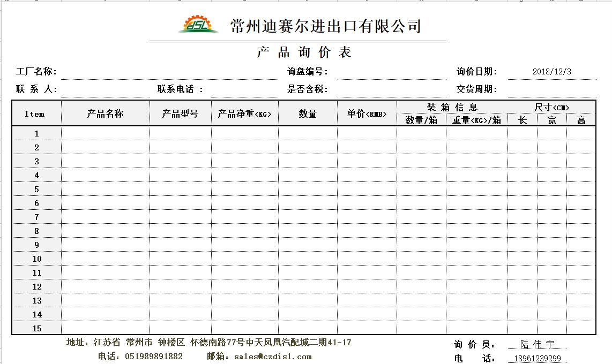Click the 装箱信息 merged header

pos(452,107)
